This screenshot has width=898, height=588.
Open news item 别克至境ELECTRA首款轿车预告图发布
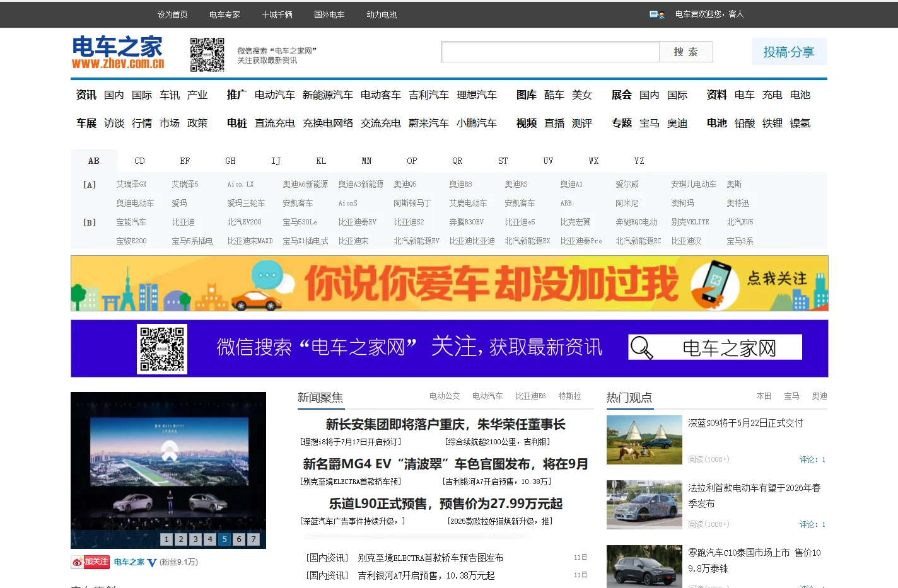point(430,558)
